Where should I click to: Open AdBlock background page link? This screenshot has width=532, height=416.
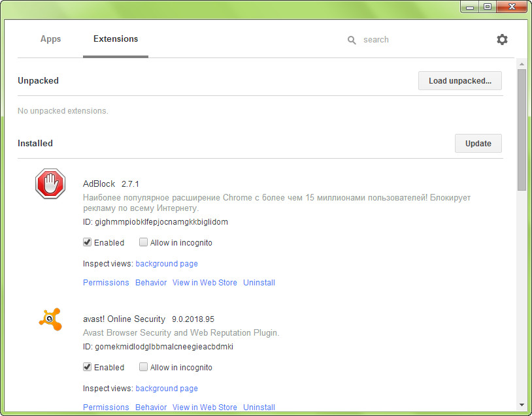coord(167,264)
